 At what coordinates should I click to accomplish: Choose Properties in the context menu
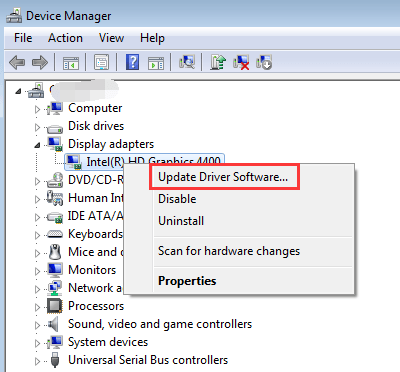(187, 281)
